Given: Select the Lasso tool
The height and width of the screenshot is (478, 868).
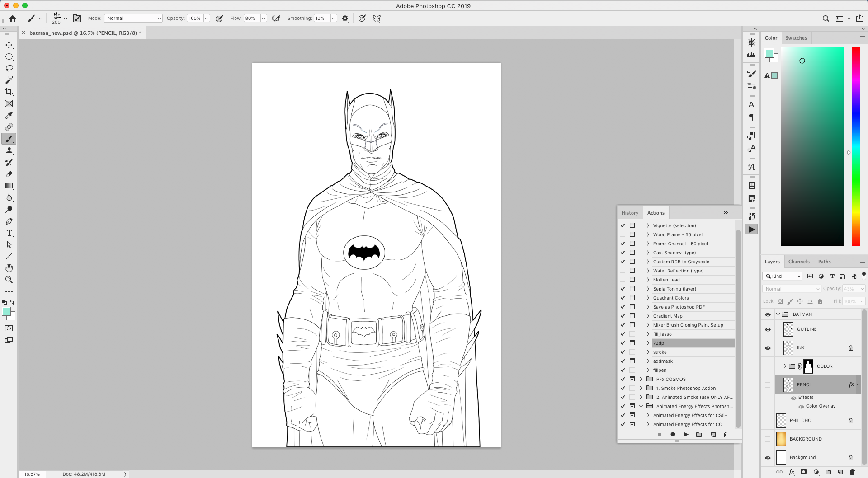Looking at the screenshot, I should coord(9,69).
